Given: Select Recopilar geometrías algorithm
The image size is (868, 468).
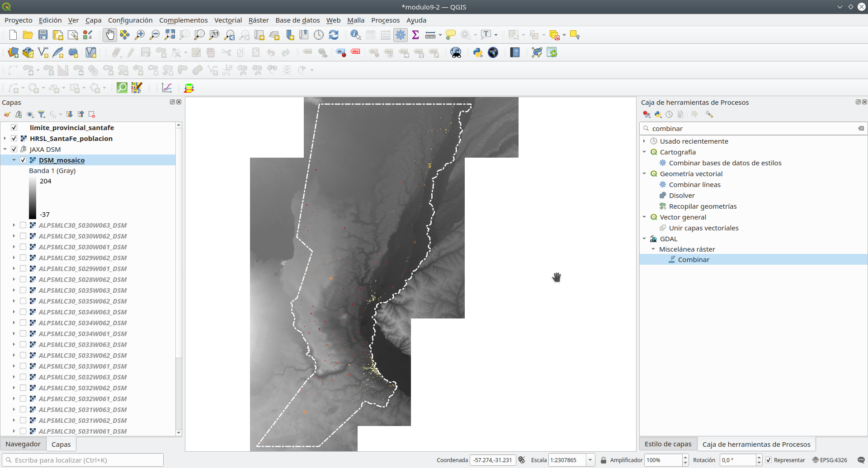Looking at the screenshot, I should tap(703, 206).
